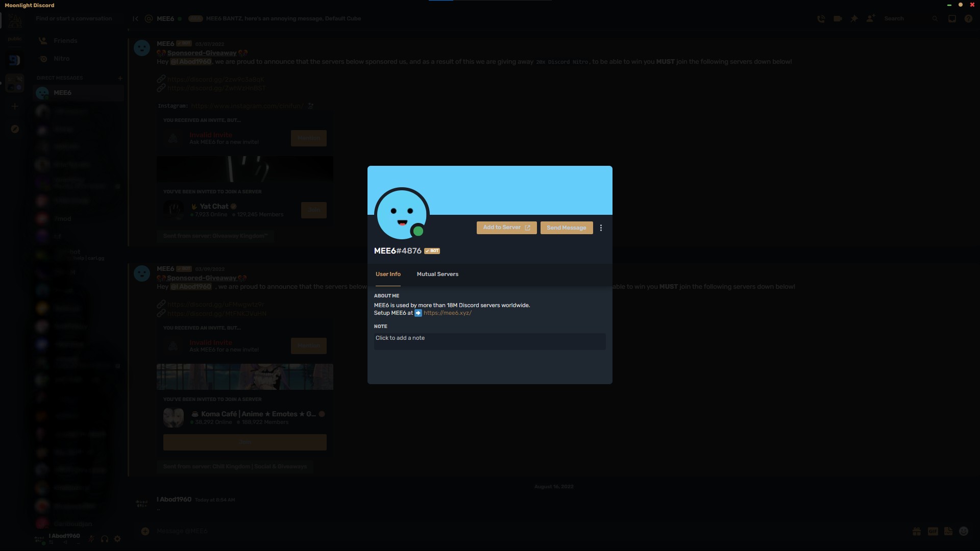Click the Add to Server button

point(506,228)
